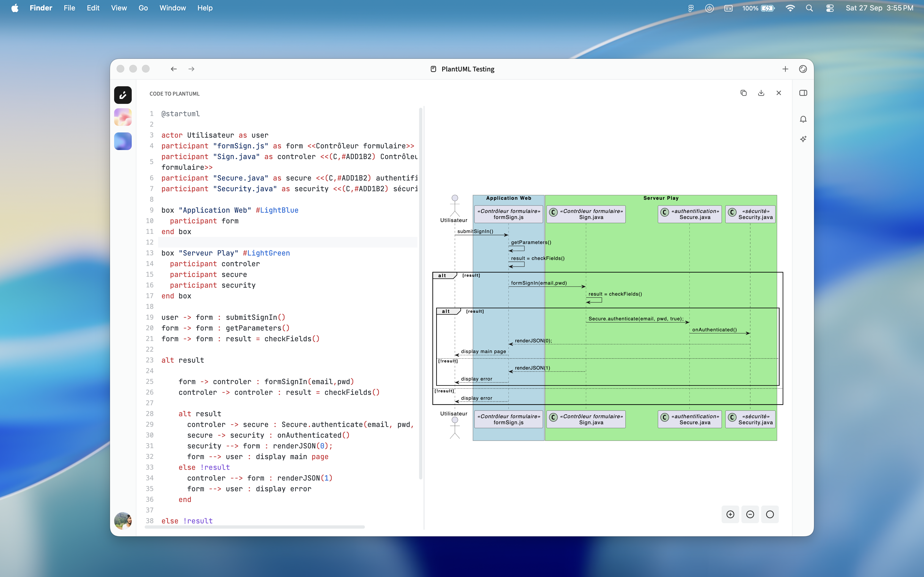Select the Code to PlantUML pencil tool
The height and width of the screenshot is (577, 924).
pos(123,95)
